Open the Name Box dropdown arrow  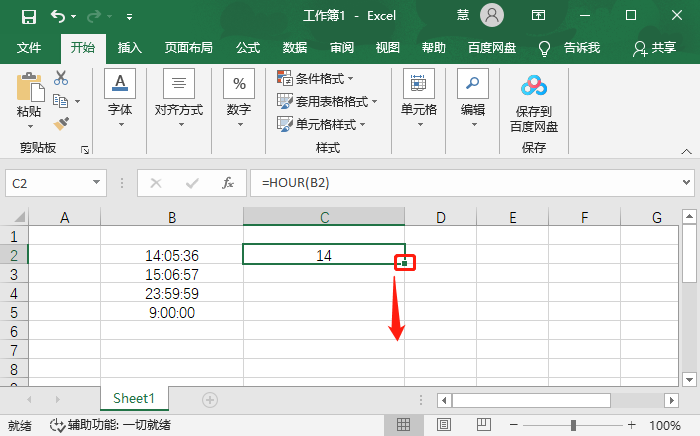pyautogui.click(x=97, y=183)
